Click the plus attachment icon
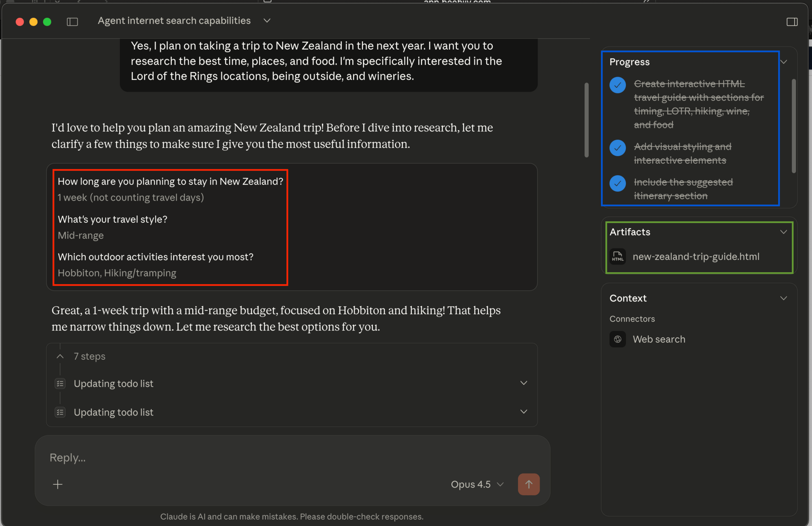The width and height of the screenshot is (812, 526). [58, 484]
